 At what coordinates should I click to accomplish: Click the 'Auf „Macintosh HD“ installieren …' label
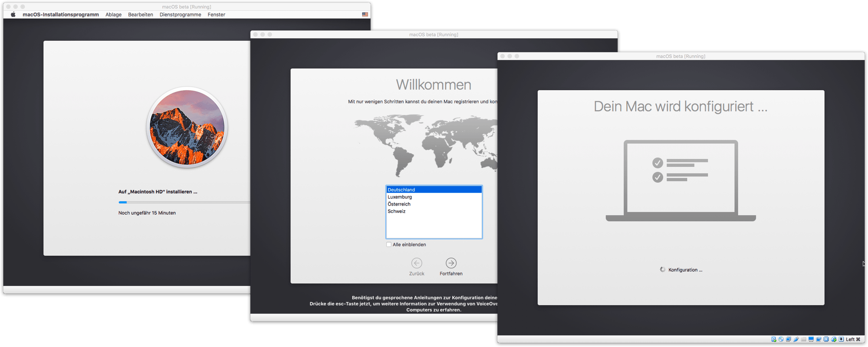click(x=158, y=192)
